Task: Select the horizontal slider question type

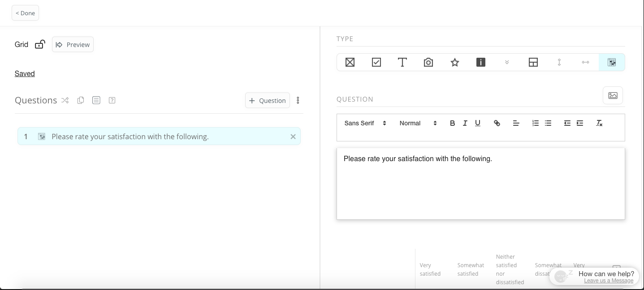Action: click(x=585, y=62)
